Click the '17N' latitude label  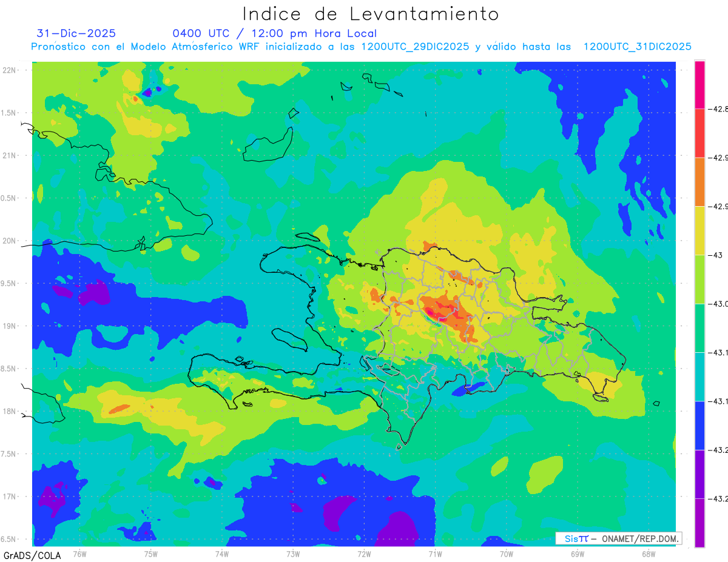coord(10,497)
